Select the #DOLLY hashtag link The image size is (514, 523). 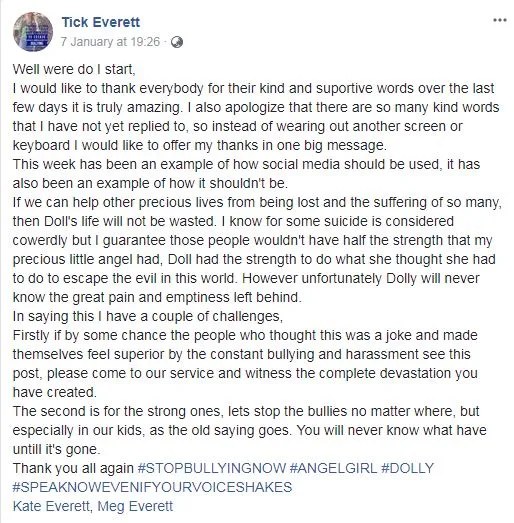tap(407, 468)
